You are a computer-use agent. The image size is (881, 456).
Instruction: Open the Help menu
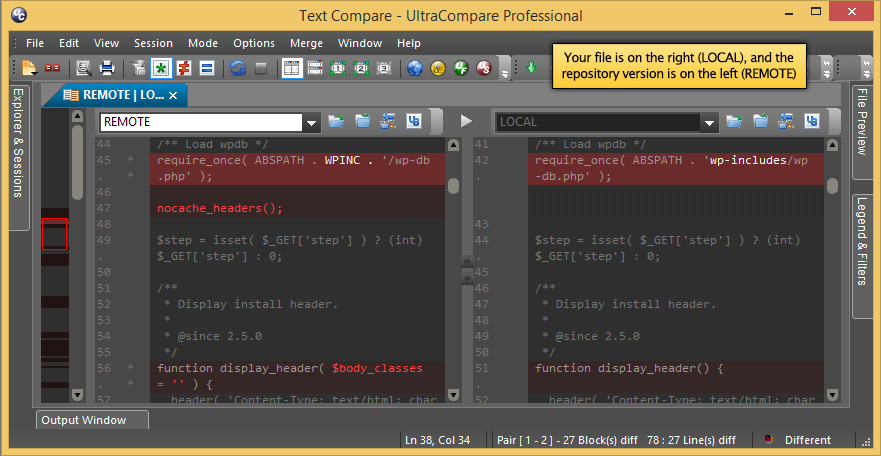(x=408, y=43)
